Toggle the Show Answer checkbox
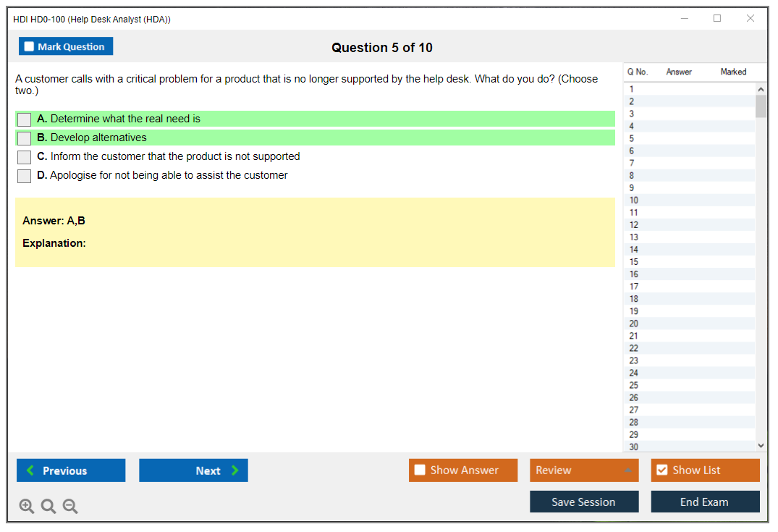 (x=420, y=470)
